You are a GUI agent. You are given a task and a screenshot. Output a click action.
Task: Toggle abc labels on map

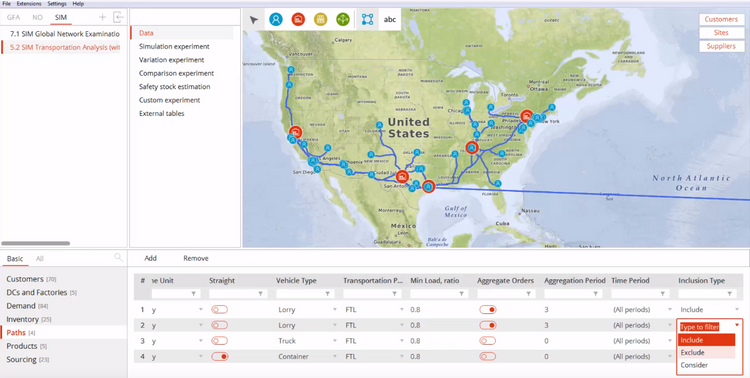[x=390, y=20]
